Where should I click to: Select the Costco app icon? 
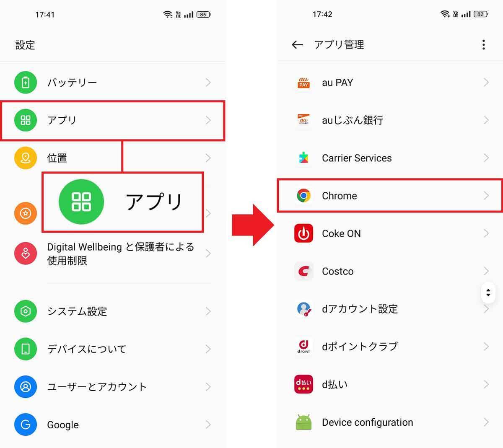pyautogui.click(x=303, y=271)
